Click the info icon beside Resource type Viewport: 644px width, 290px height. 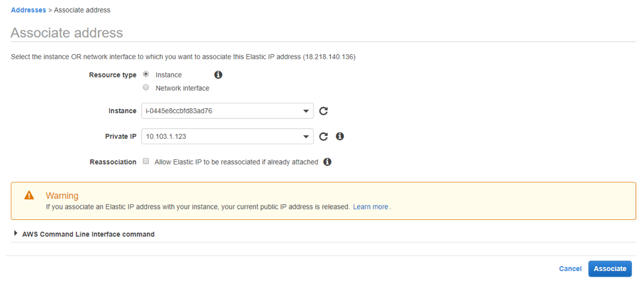218,75
